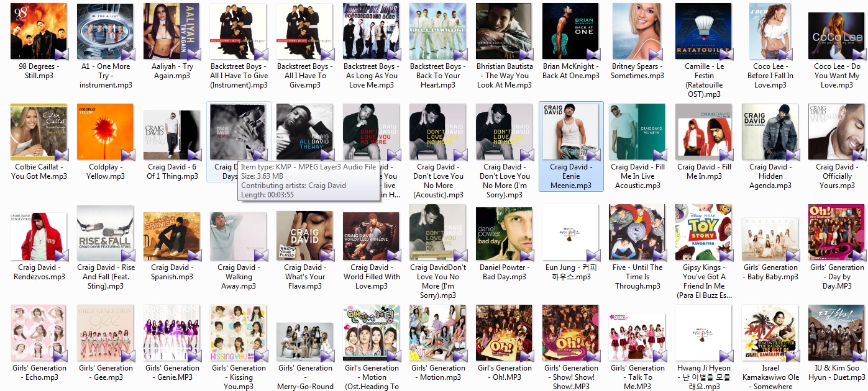
Task: Click the Coldplay - Yellow.mp3 album icon
Action: pos(105,132)
